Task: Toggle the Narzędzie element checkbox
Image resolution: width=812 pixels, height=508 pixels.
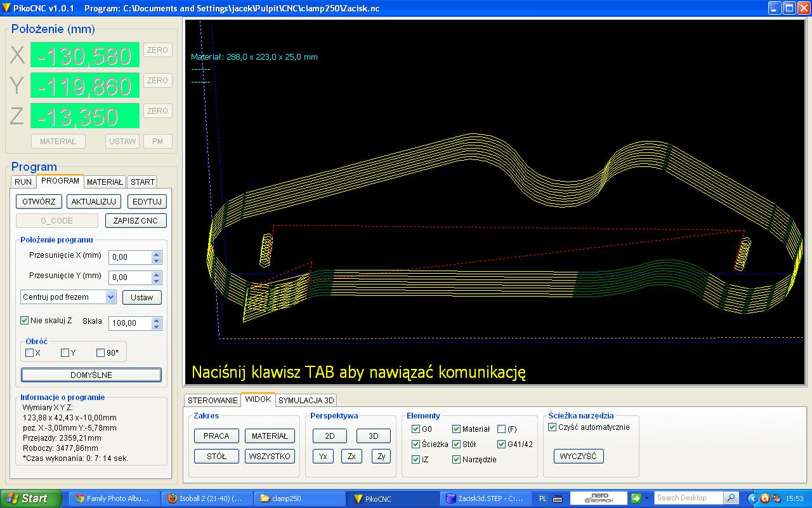Action: [457, 460]
